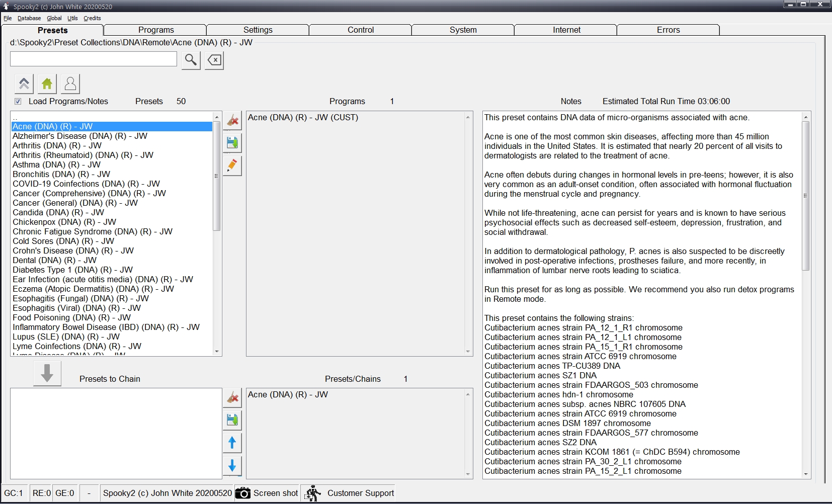Select Bronchitis (DNA) (R) - JW preset
832x504 pixels.
112,175
